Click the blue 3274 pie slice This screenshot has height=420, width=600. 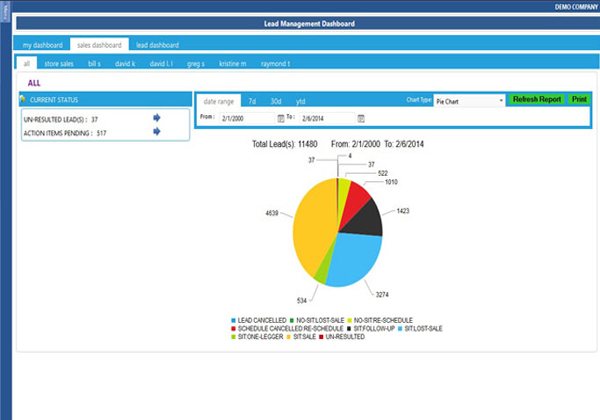click(x=354, y=260)
